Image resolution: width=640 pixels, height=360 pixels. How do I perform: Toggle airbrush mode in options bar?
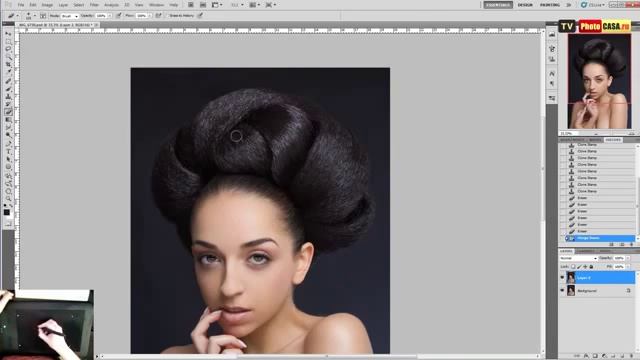point(158,16)
